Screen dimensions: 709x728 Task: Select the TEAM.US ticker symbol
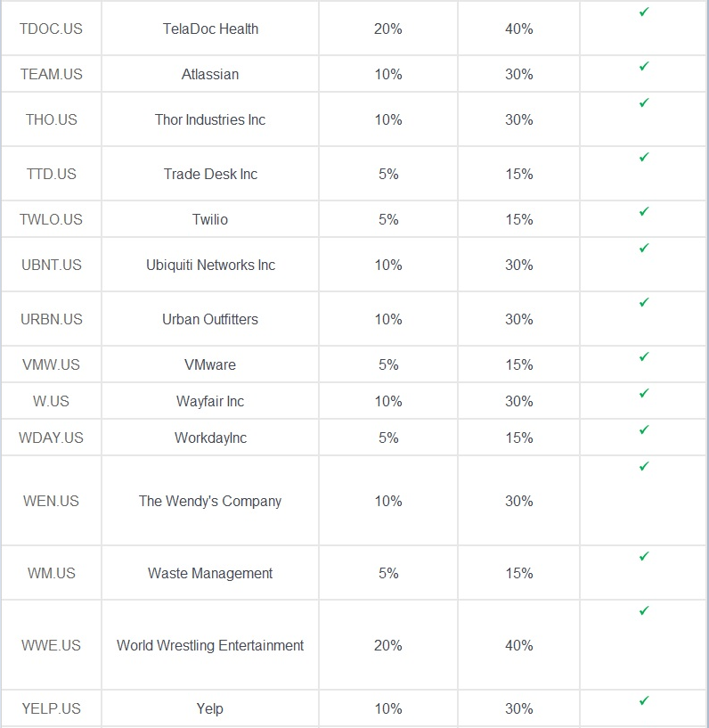(x=51, y=74)
